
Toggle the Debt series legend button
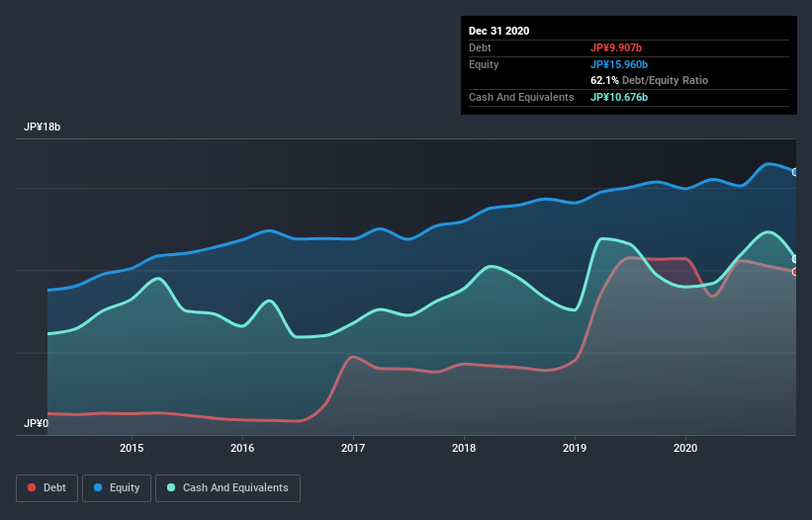coord(47,488)
